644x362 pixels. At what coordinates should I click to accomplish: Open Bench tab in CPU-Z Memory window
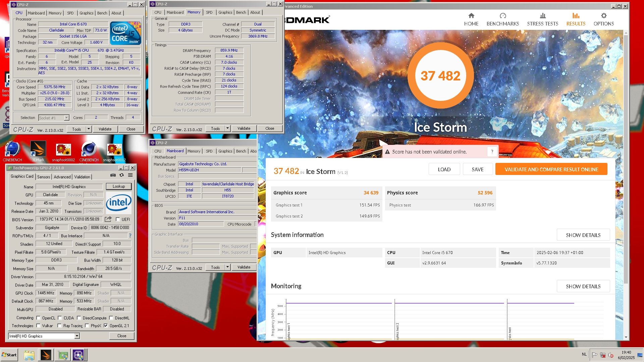point(241,12)
